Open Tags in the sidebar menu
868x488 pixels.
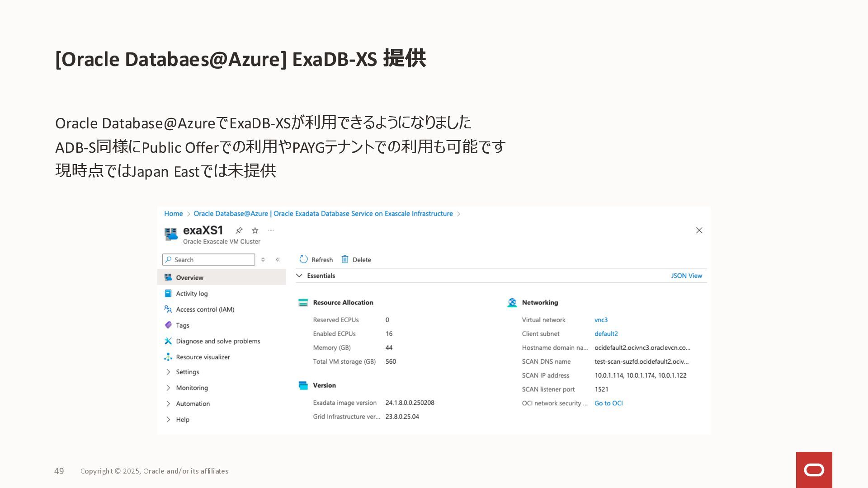click(183, 325)
